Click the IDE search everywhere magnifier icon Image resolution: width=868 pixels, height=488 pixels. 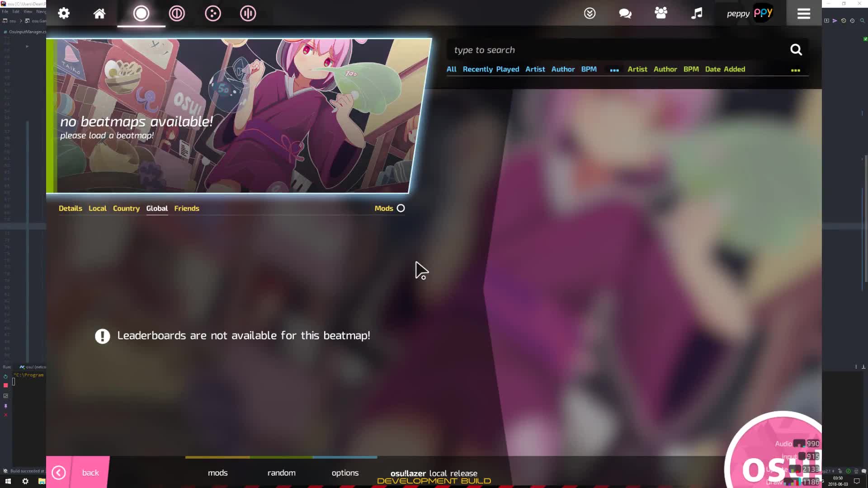(x=862, y=21)
